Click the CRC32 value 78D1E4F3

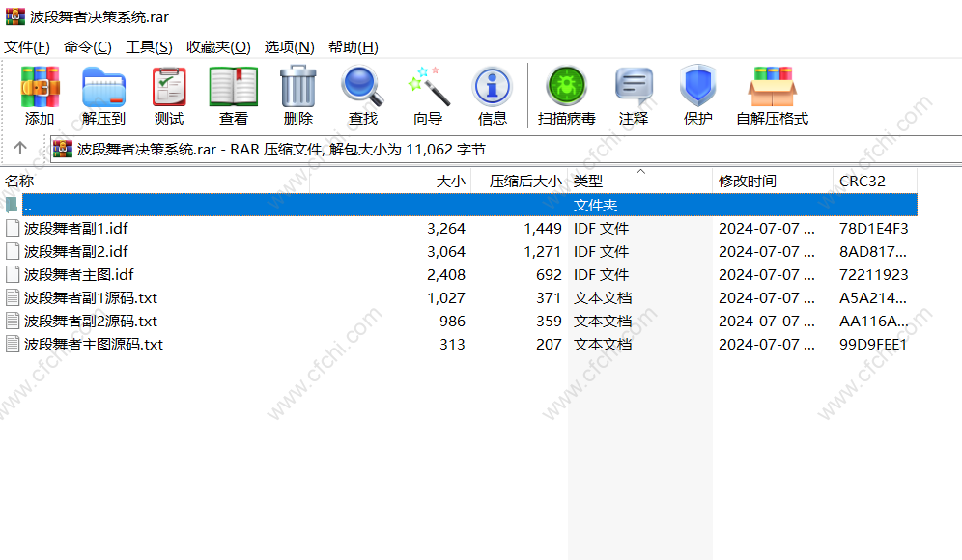(874, 228)
